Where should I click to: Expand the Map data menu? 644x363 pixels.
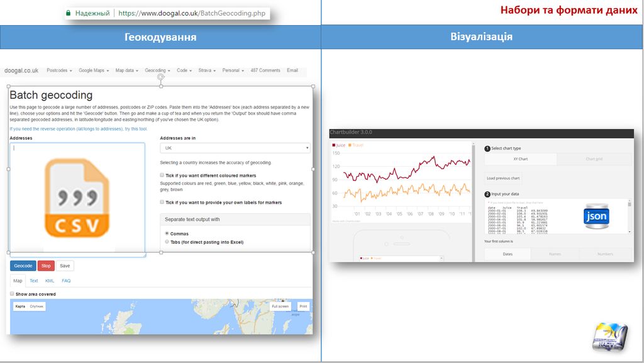(126, 70)
